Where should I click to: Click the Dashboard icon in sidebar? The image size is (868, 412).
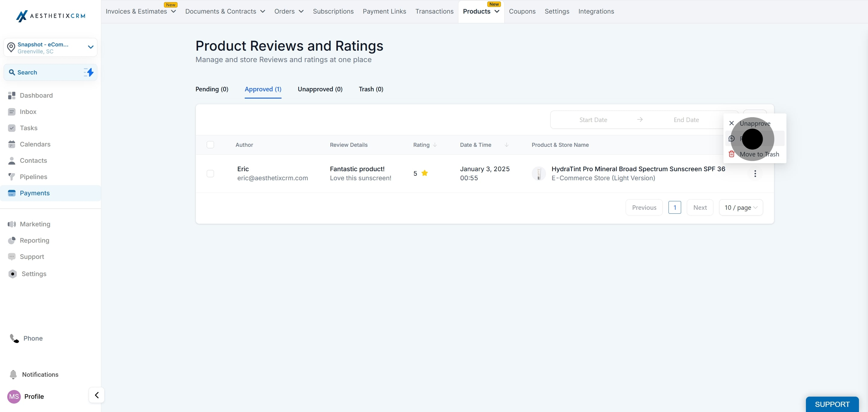pos(12,95)
